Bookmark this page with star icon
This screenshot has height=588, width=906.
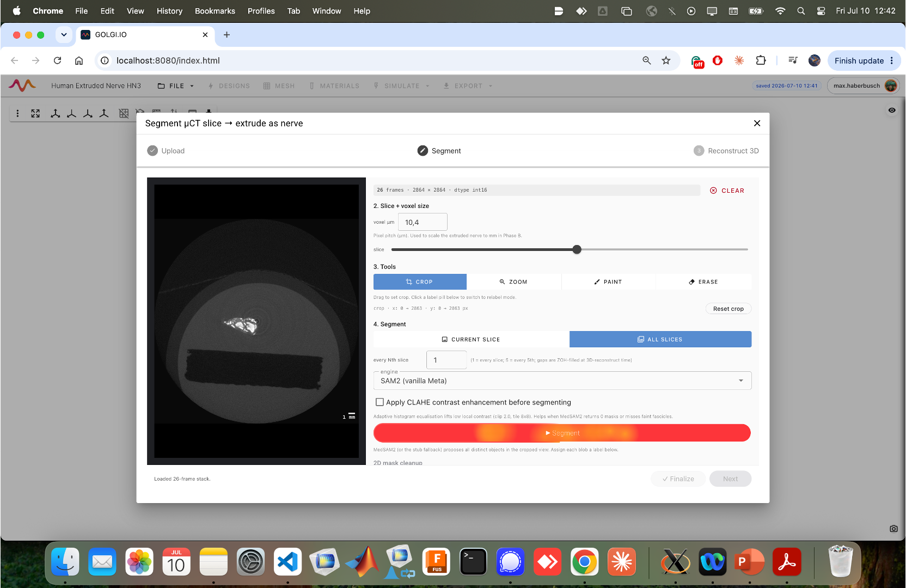coord(666,60)
